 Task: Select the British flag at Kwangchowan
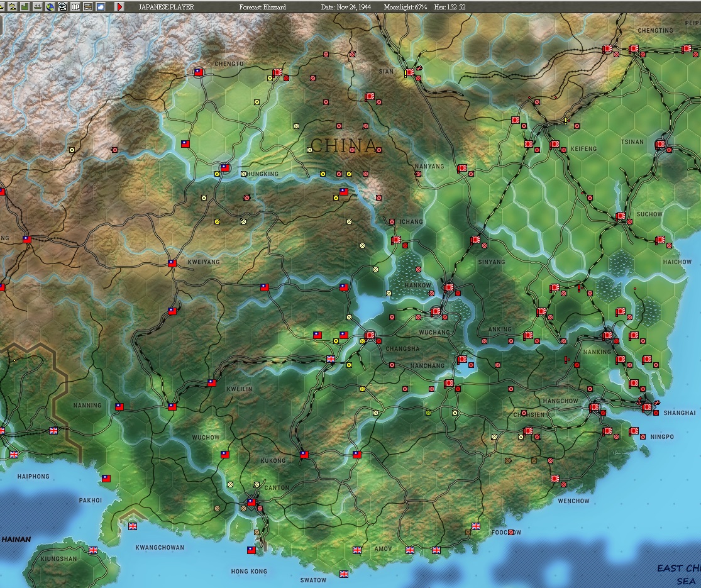point(132,526)
